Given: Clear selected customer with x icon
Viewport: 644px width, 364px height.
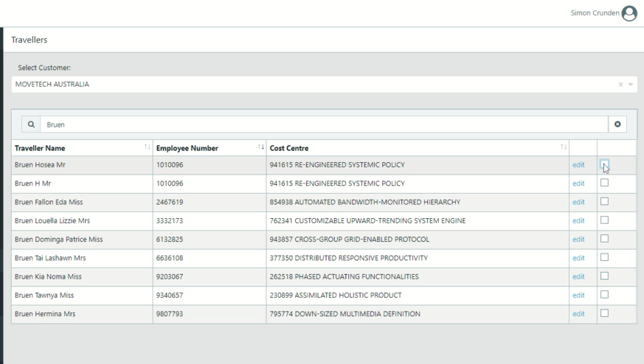Looking at the screenshot, I should coord(622,85).
